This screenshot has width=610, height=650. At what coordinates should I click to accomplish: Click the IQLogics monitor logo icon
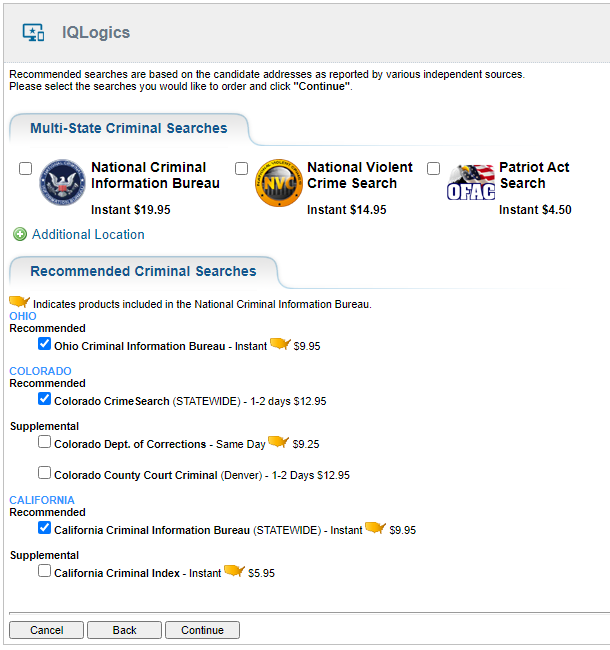coord(33,32)
